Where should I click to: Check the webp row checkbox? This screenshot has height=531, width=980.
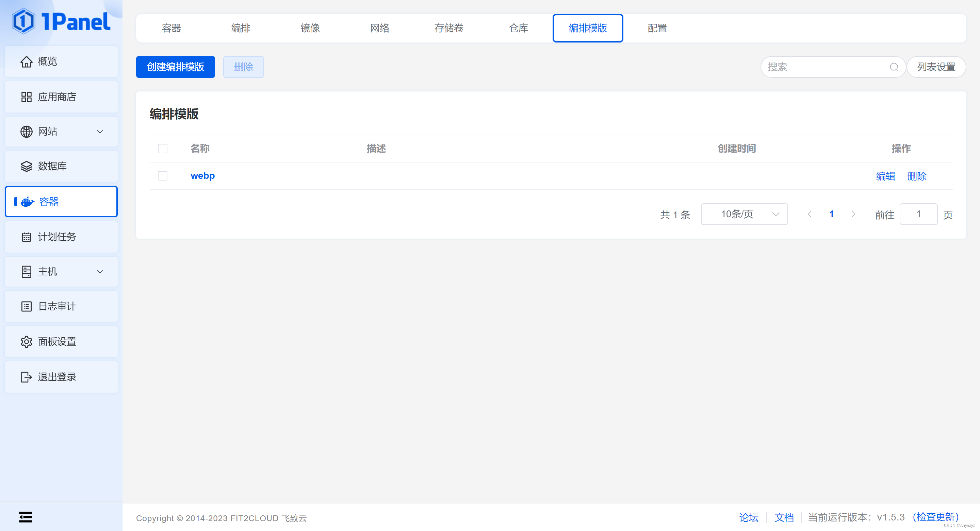coord(162,176)
